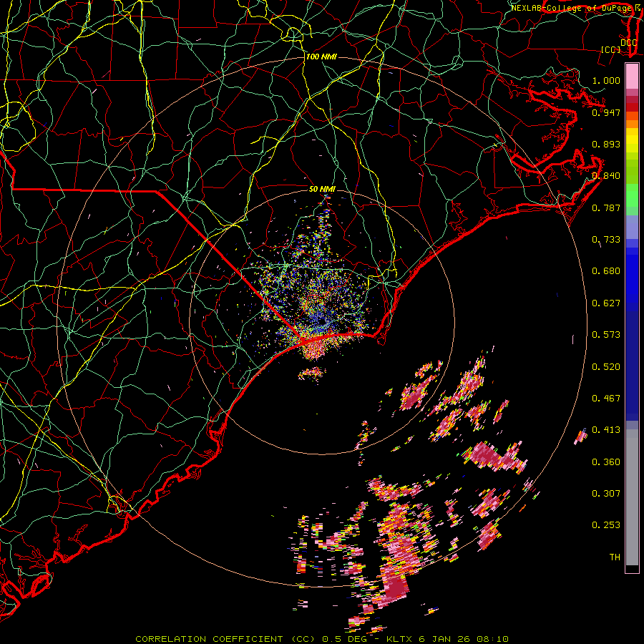The height and width of the screenshot is (644, 644).
Task: Click the 0.360 scale label
Action: (x=606, y=462)
